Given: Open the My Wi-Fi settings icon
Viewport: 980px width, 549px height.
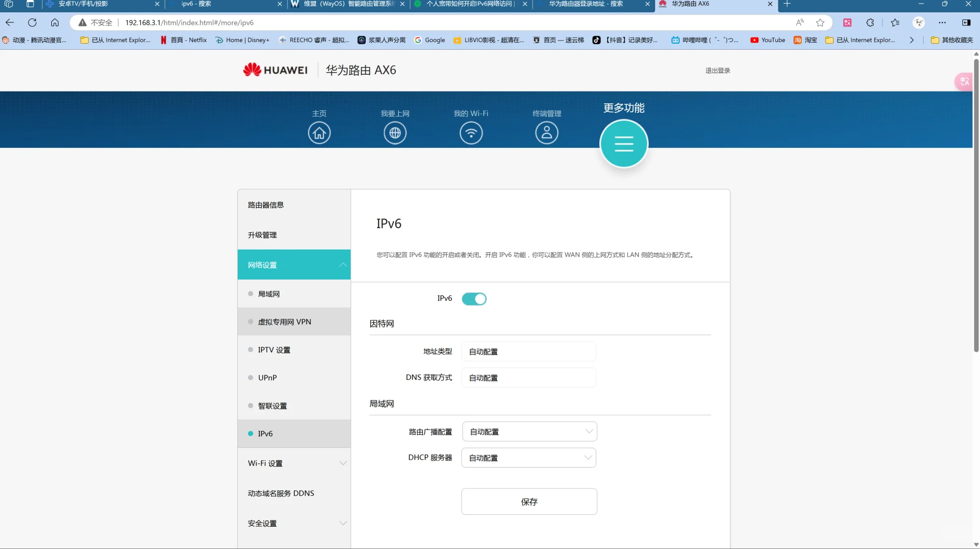Looking at the screenshot, I should pos(471,133).
